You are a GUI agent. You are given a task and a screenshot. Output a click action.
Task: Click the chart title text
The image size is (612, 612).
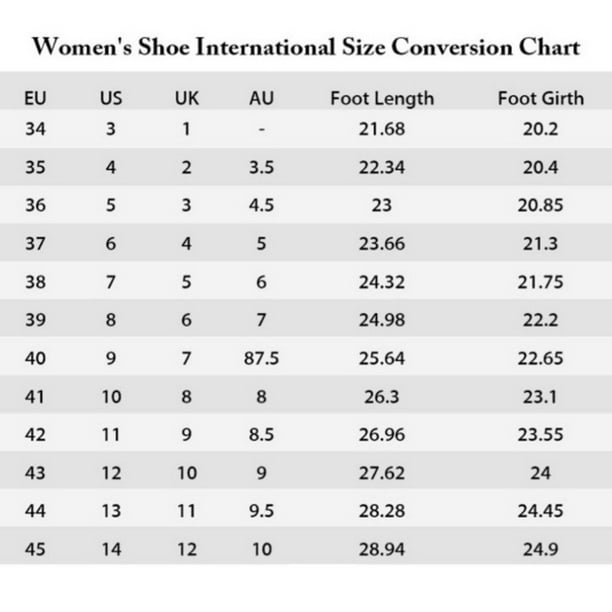tap(306, 48)
